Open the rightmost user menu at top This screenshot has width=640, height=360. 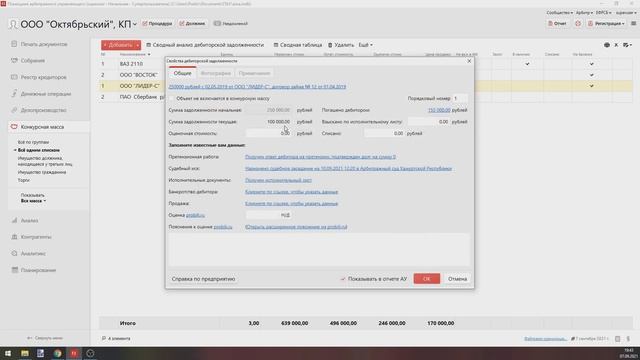pos(626,13)
